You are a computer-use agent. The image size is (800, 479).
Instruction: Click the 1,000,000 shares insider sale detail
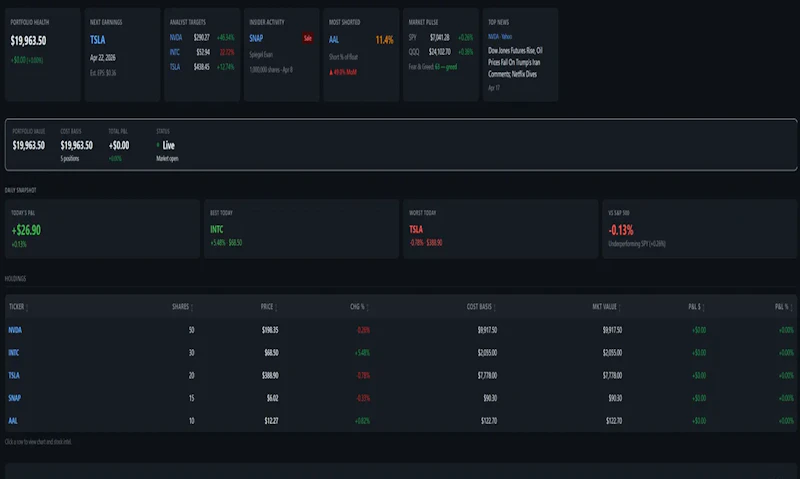pos(271,70)
